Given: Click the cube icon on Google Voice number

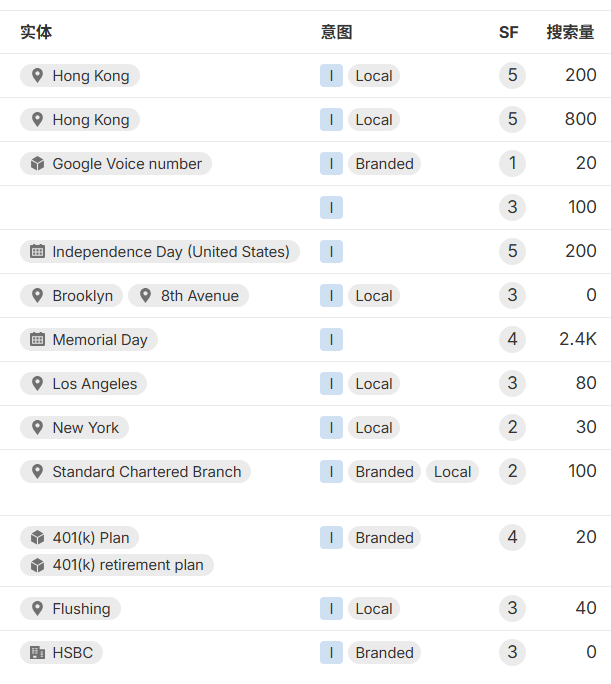Looking at the screenshot, I should coord(38,164).
